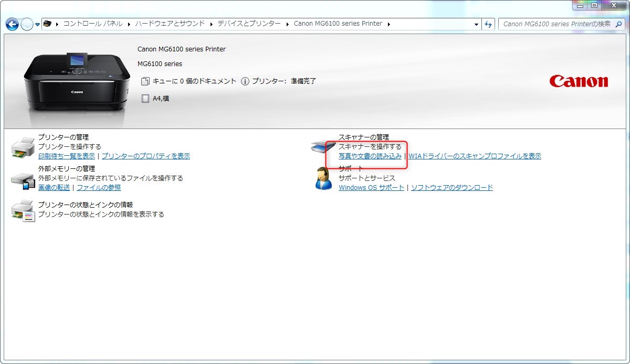Viewport: 630px width, 364px height.
Task: Expand arrow after ハードウェアとサウンド breadcrumb
Action: coord(212,24)
